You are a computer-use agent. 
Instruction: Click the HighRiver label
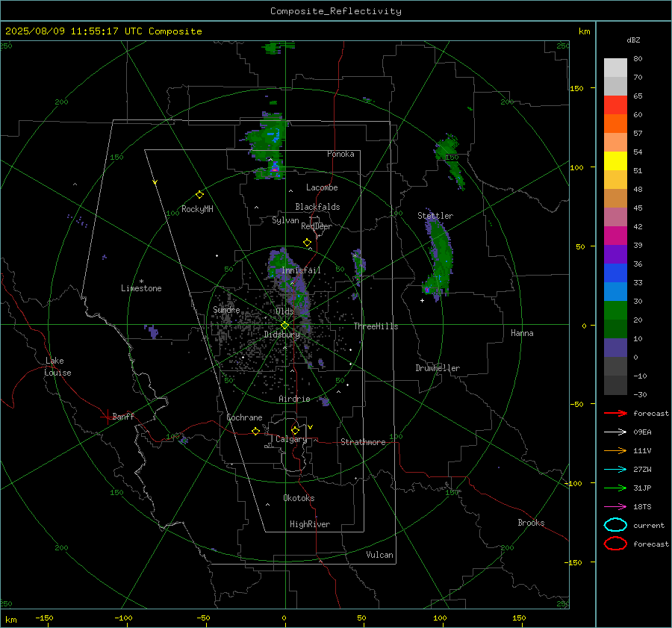(x=310, y=524)
